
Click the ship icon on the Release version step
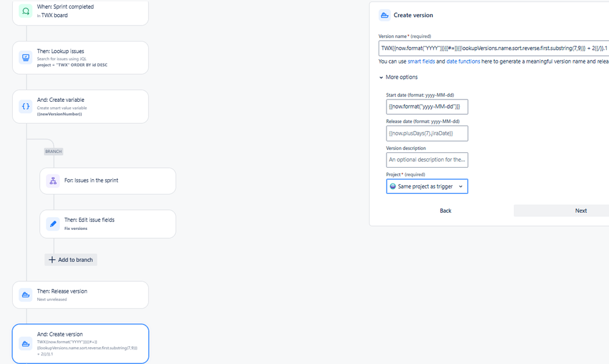pyautogui.click(x=26, y=295)
